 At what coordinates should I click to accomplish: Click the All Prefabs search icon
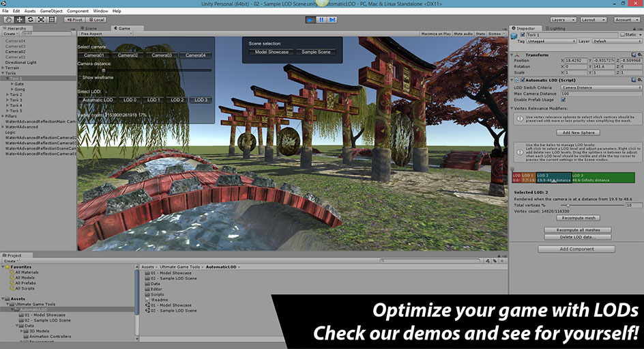[12, 283]
